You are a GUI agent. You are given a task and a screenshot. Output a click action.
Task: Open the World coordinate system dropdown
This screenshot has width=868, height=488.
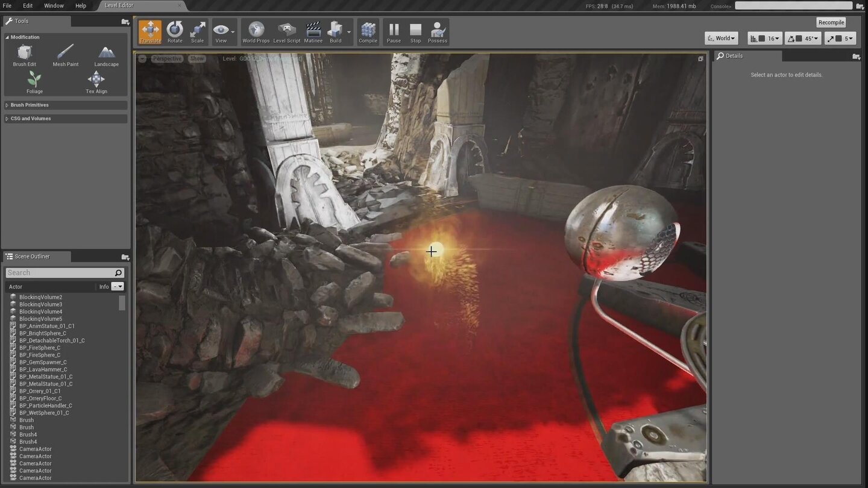pyautogui.click(x=721, y=38)
